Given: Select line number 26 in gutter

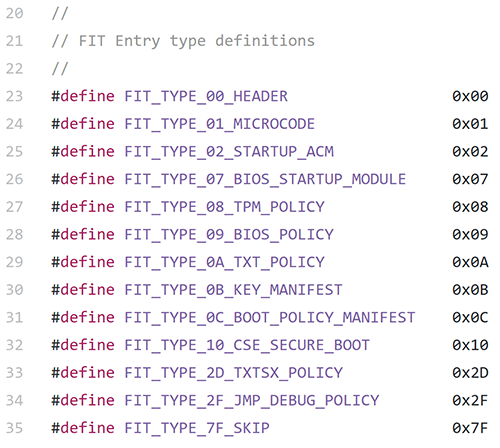Looking at the screenshot, I should pyautogui.click(x=14, y=179).
